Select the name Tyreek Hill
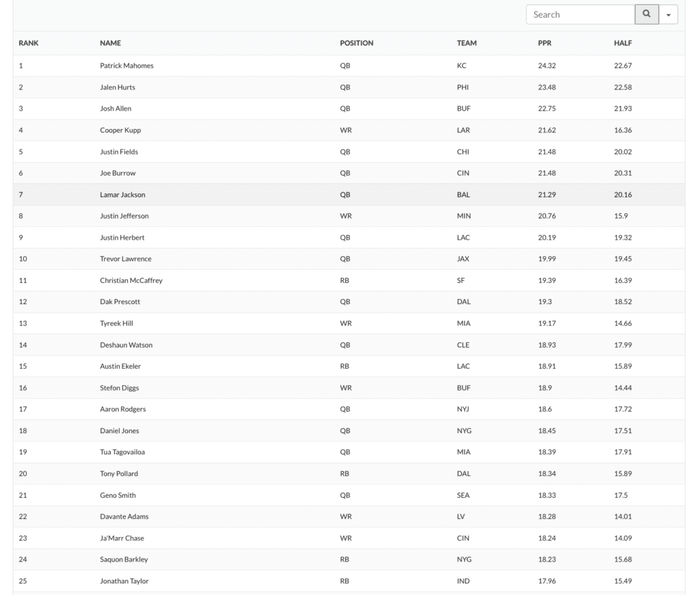Viewport: 700px width, 595px height. [x=116, y=323]
